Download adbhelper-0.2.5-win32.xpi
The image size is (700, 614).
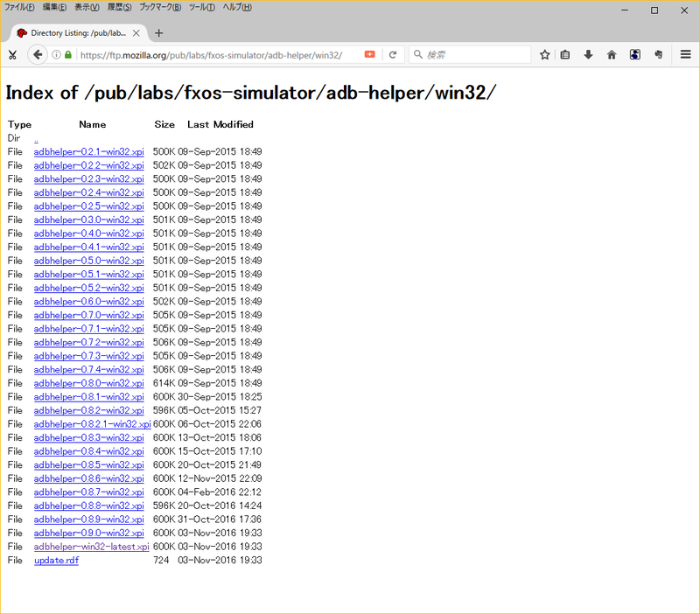click(89, 206)
